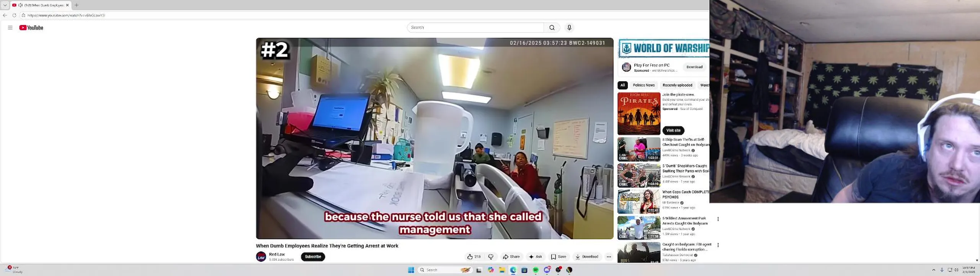The width and height of the screenshot is (980, 276).
Task: Show hidden system tray icons
Action: coord(933,270)
